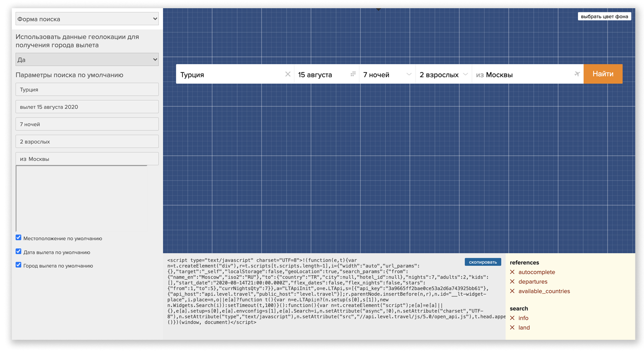Open the Форма поиска dropdown
This screenshot has height=353, width=644.
[x=87, y=19]
